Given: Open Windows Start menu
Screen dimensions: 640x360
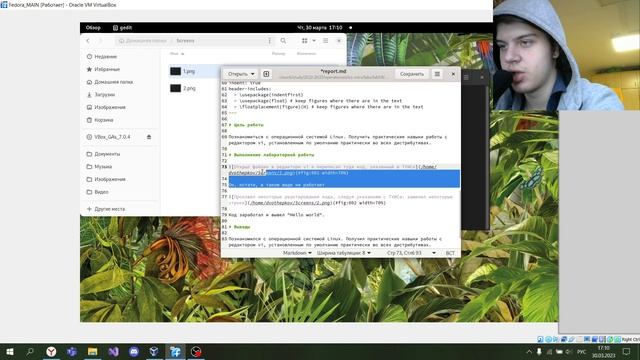Looking at the screenshot, I should 10,351.
